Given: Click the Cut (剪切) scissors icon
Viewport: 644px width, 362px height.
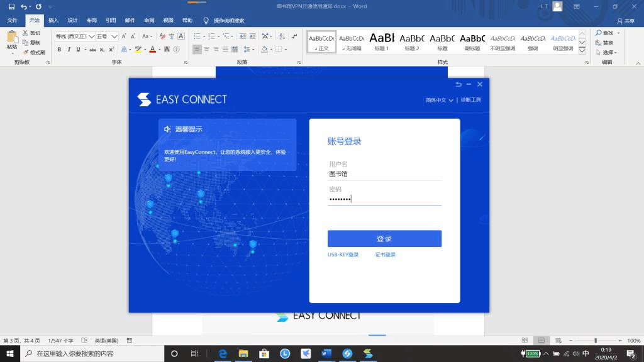Looking at the screenshot, I should click(x=25, y=33).
